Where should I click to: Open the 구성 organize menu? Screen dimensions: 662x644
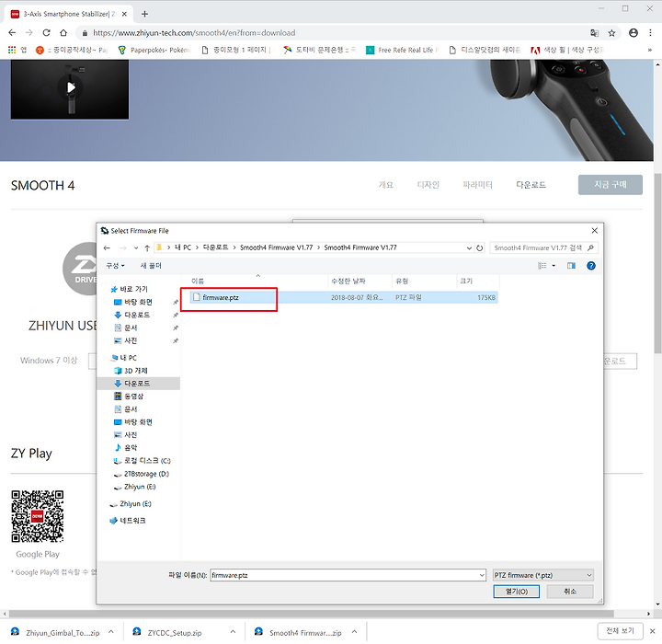tap(115, 266)
